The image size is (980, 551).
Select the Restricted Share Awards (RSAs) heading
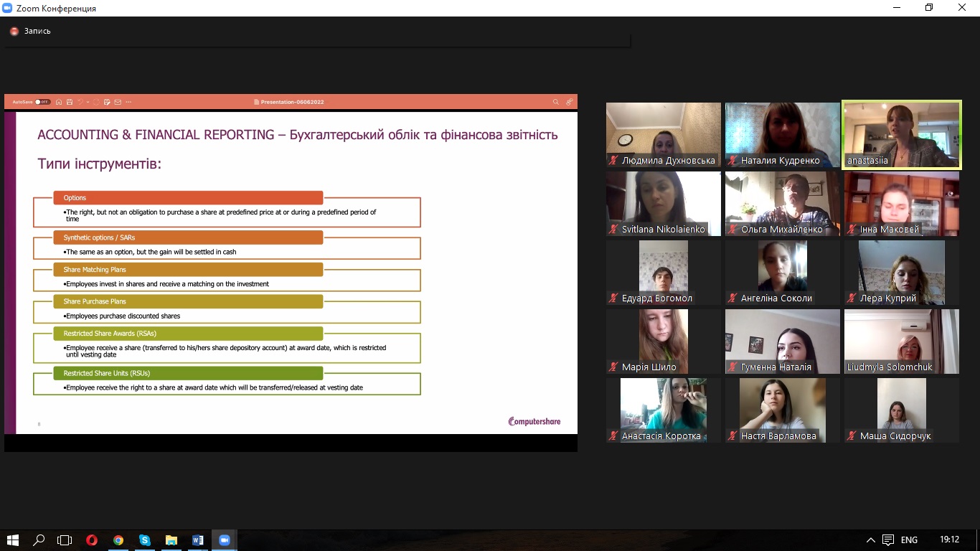point(188,334)
